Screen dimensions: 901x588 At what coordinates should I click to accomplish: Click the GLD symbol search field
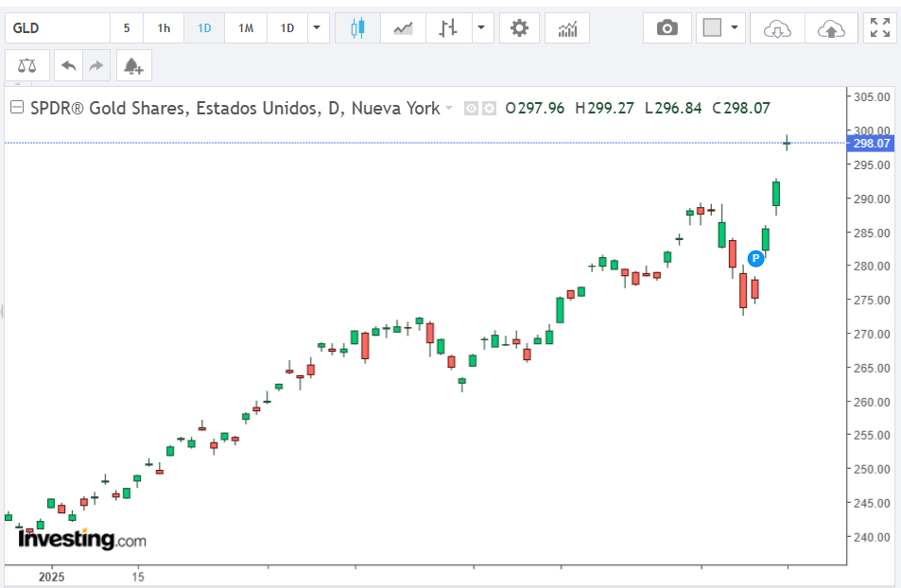57,28
